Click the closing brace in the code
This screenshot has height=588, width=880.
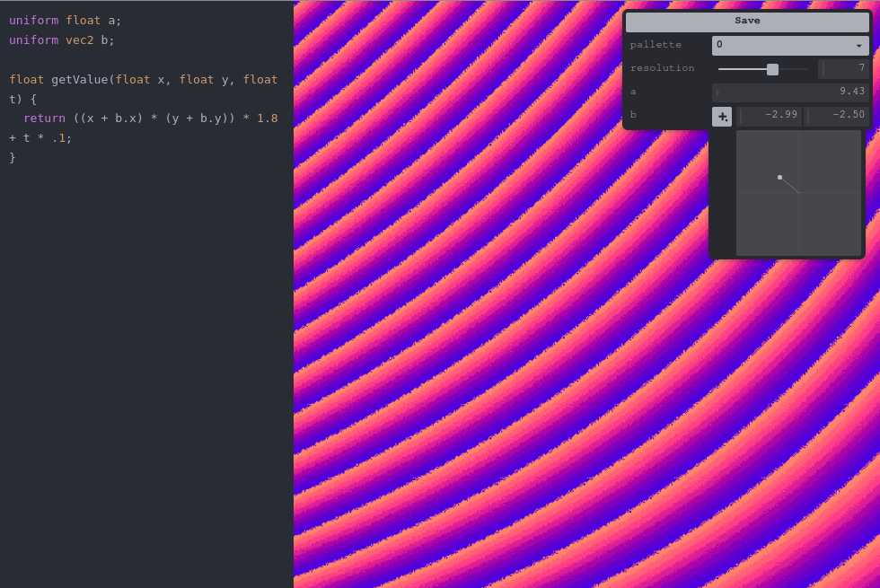point(13,157)
